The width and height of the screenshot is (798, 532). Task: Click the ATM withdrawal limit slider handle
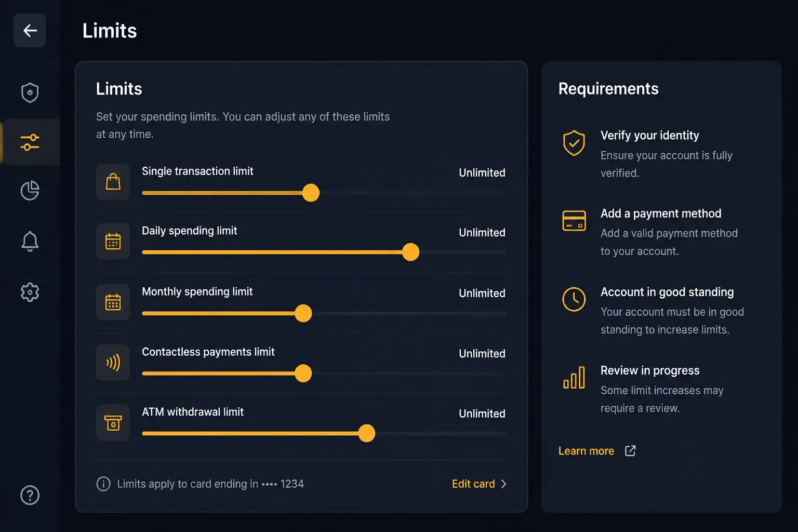pos(366,433)
